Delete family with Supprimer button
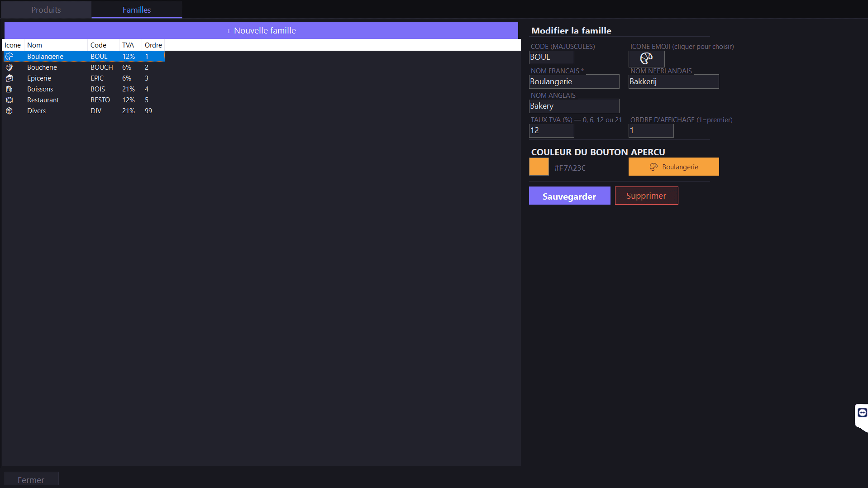Image resolution: width=868 pixels, height=488 pixels. pyautogui.click(x=646, y=196)
